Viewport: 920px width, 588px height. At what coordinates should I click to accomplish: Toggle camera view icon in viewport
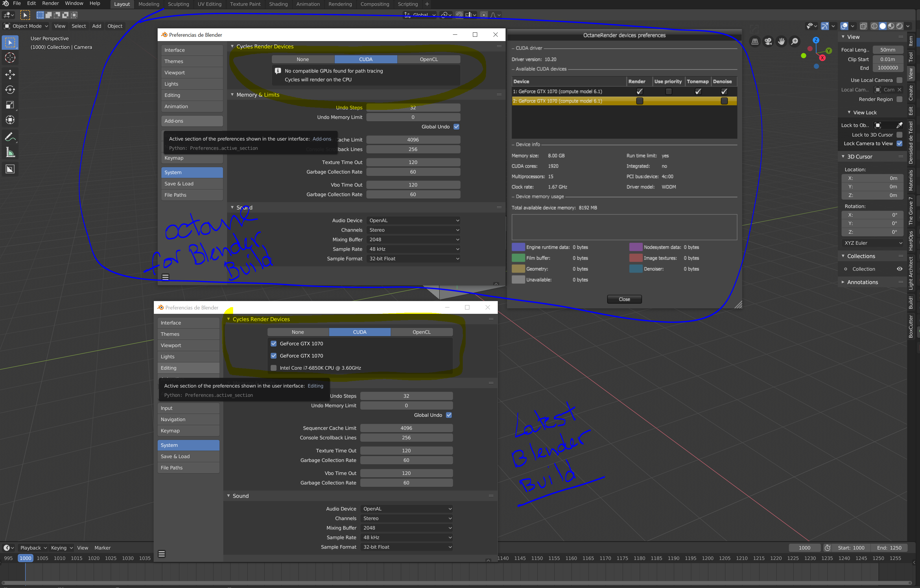click(768, 41)
